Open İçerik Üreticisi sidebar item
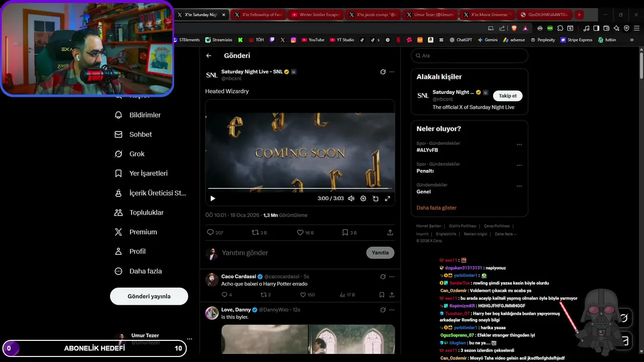 pyautogui.click(x=150, y=193)
